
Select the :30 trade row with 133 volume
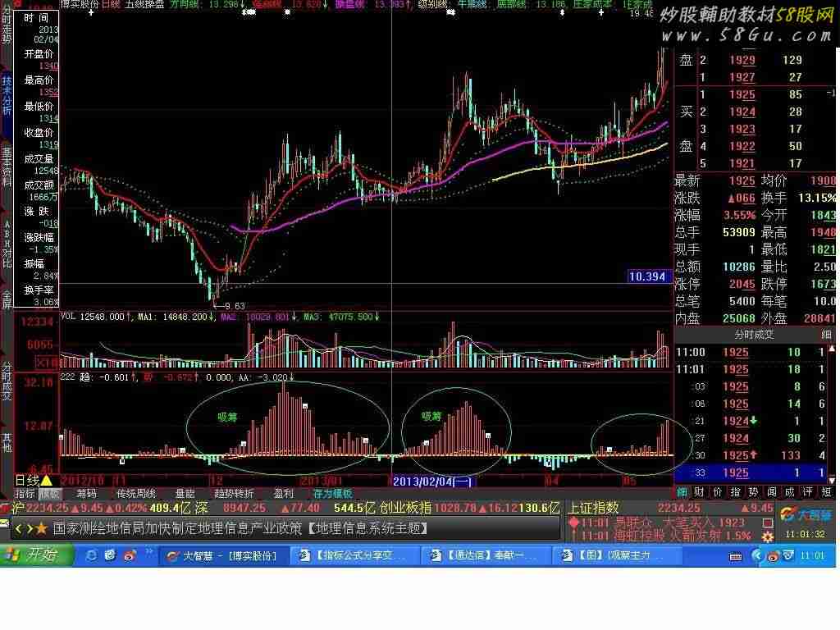[751, 455]
